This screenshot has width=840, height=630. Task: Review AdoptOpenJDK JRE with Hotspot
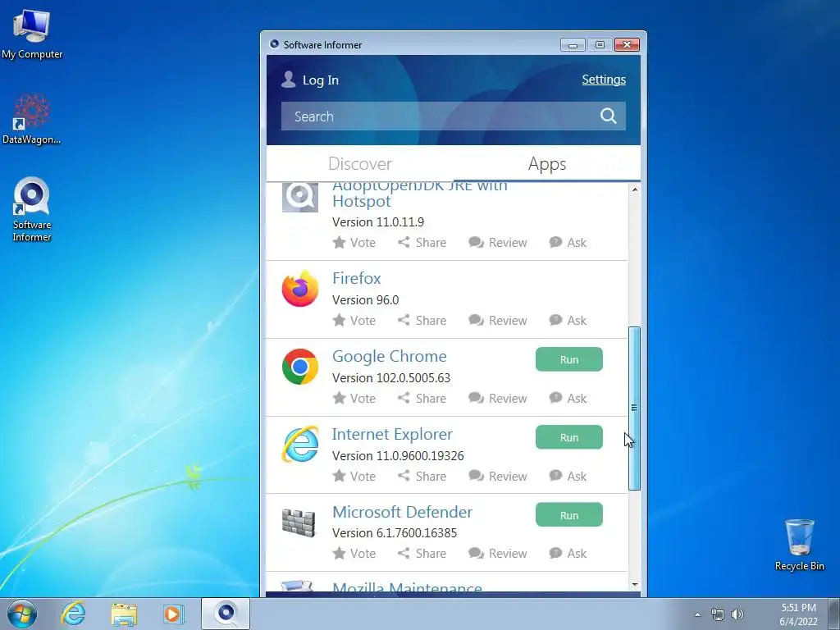pos(498,242)
